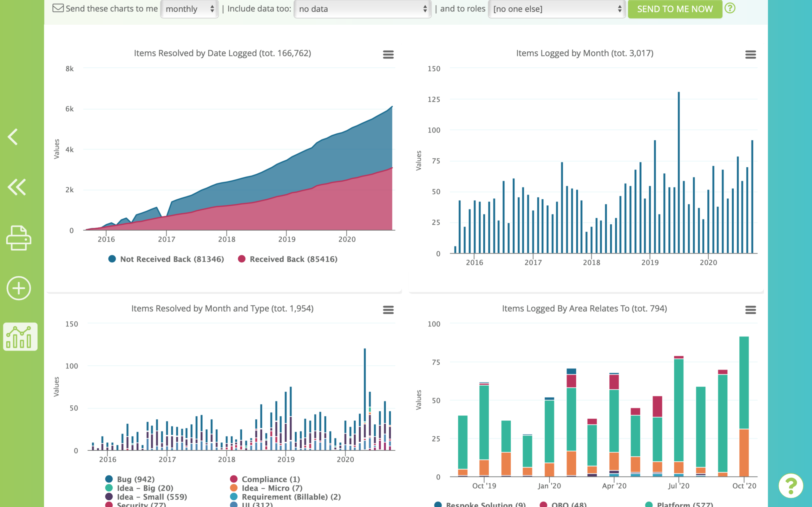Open the Items Logged by Month chart menu
This screenshot has height=507, width=812.
click(x=750, y=54)
